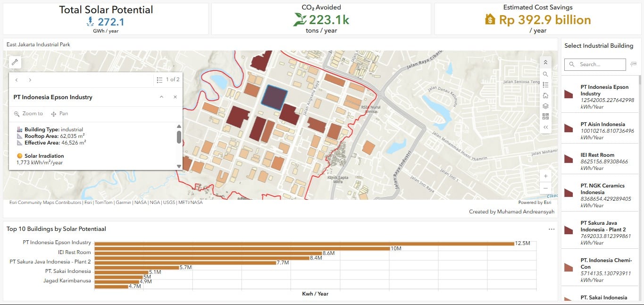Click the solar energy icon beside 272.1
Image resolution: width=644 pixels, height=305 pixels.
[x=91, y=21]
